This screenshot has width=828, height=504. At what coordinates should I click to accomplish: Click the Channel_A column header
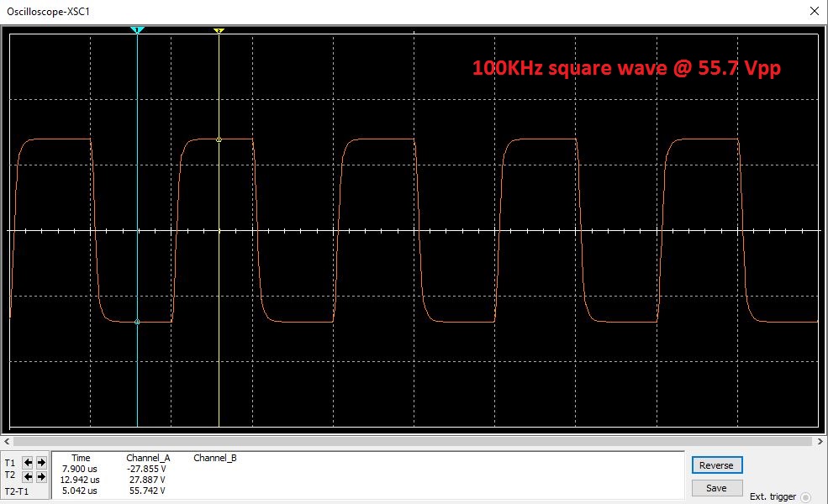(x=148, y=458)
